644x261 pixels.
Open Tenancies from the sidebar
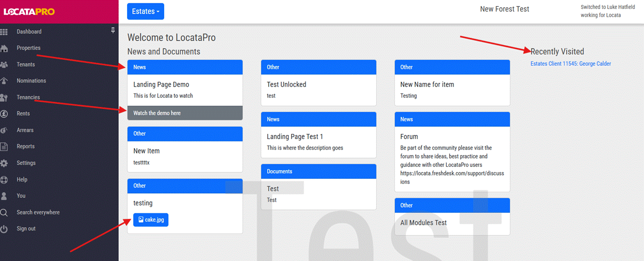(28, 97)
